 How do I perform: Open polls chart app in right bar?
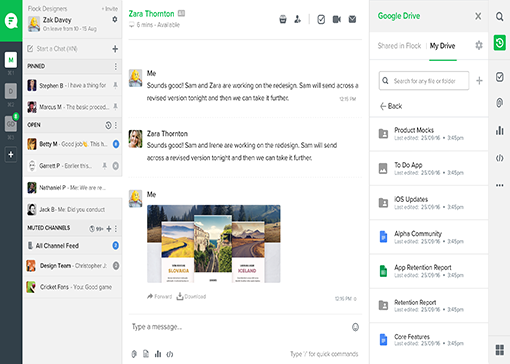(499, 130)
